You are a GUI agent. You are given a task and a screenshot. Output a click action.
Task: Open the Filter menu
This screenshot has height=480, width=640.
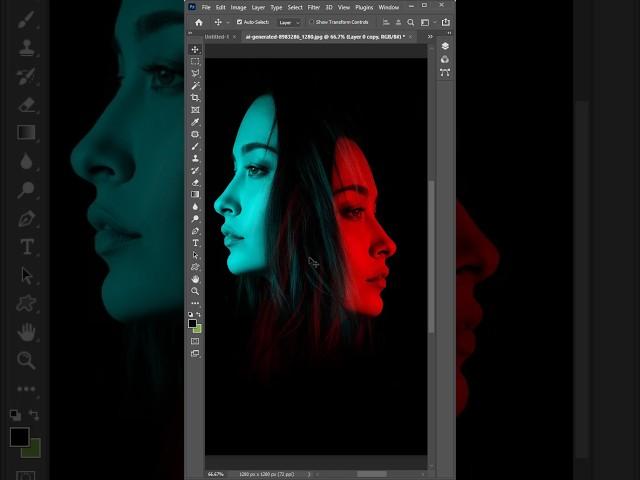[x=314, y=7]
